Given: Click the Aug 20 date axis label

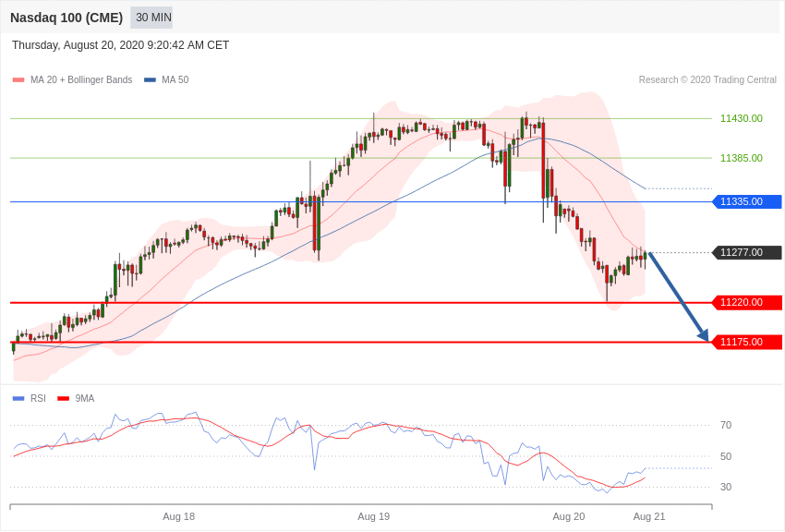Looking at the screenshot, I should [x=569, y=517].
